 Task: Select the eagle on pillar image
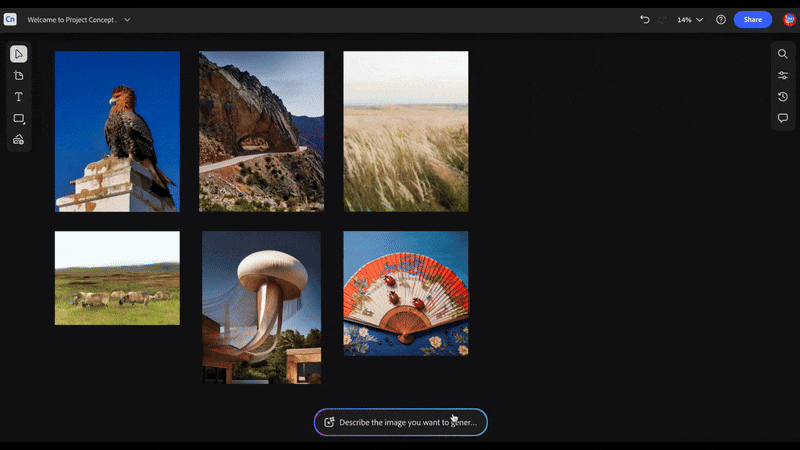pos(117,131)
